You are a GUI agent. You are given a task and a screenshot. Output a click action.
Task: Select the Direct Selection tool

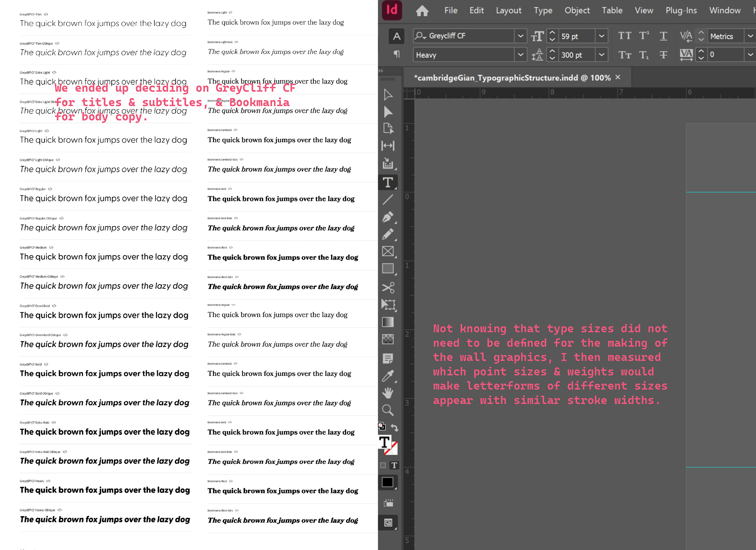click(388, 112)
